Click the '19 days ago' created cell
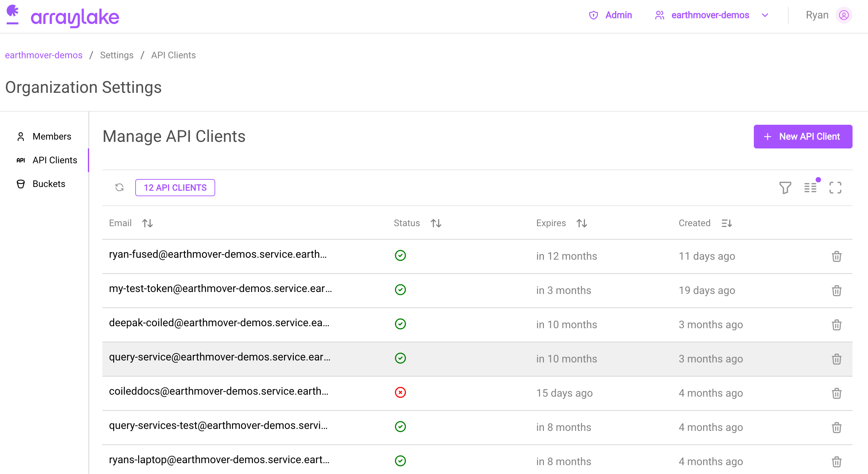This screenshot has height=474, width=868. pos(706,291)
